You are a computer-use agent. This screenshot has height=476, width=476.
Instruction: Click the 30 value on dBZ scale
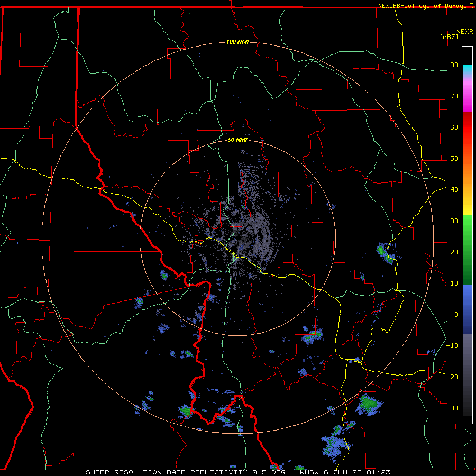point(454,221)
